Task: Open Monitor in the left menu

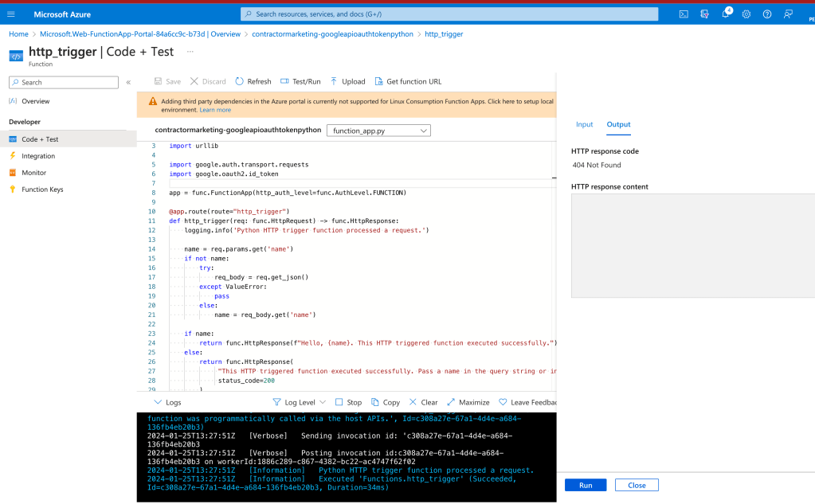Action: click(33, 173)
